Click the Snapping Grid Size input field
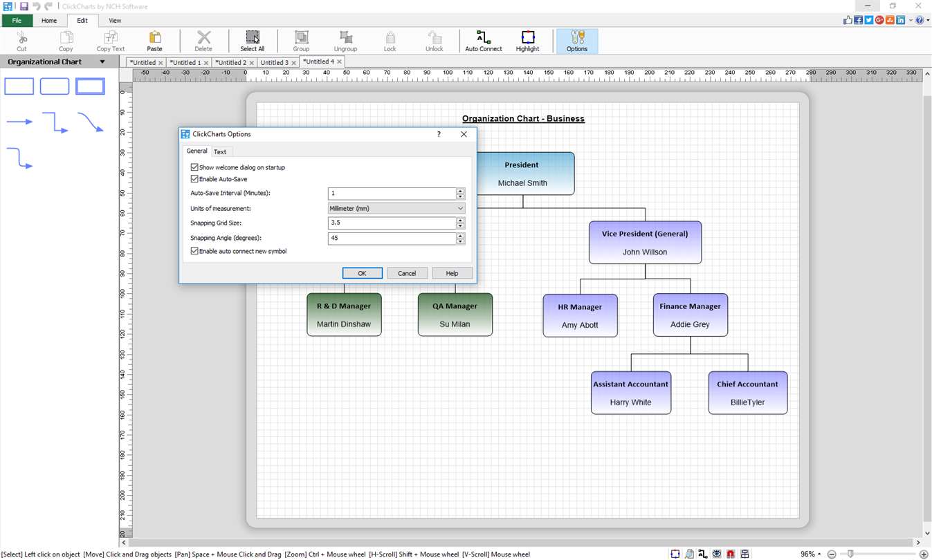932x560 pixels. tap(392, 223)
